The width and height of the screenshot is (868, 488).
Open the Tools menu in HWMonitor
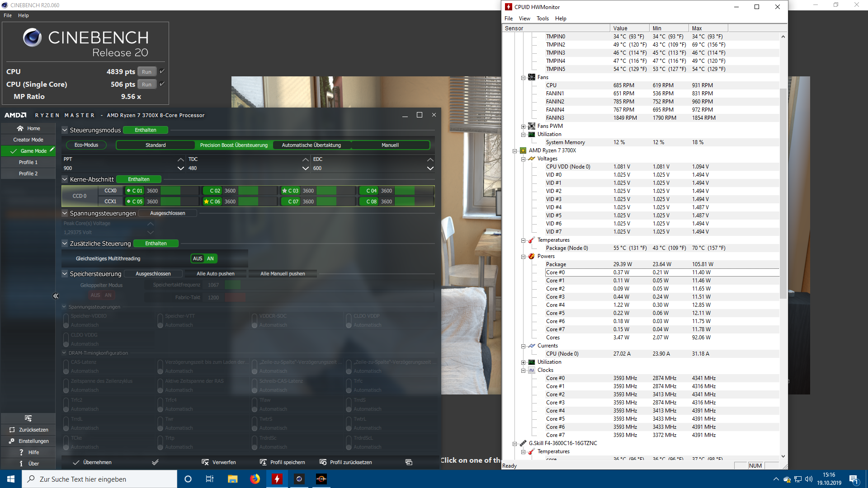(x=542, y=19)
